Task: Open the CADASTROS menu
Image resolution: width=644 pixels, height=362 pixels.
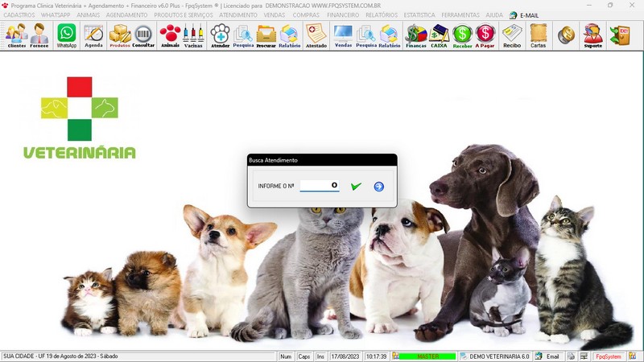Action: [x=19, y=15]
